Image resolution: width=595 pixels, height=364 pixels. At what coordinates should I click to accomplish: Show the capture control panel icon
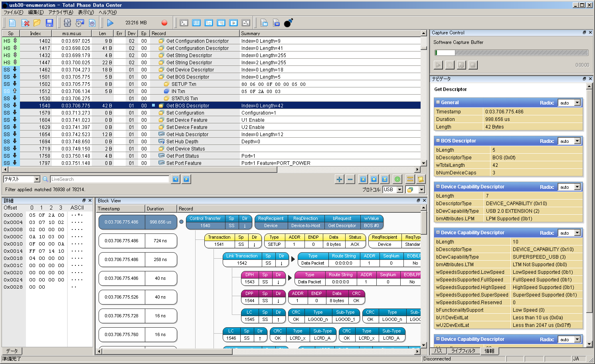click(233, 23)
